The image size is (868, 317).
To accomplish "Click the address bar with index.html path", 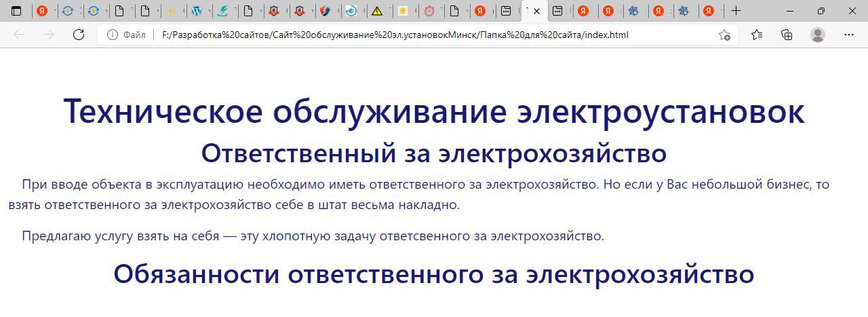I will click(407, 35).
